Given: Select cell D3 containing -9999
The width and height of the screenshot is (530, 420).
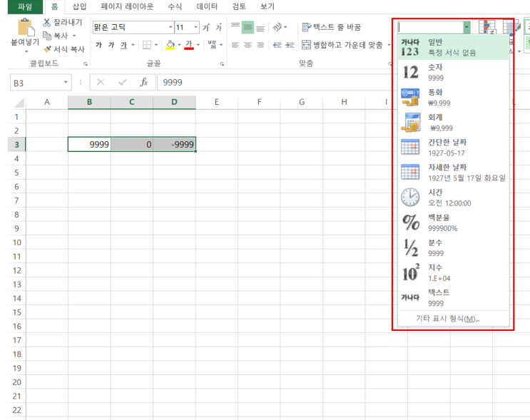Looking at the screenshot, I should pyautogui.click(x=174, y=144).
